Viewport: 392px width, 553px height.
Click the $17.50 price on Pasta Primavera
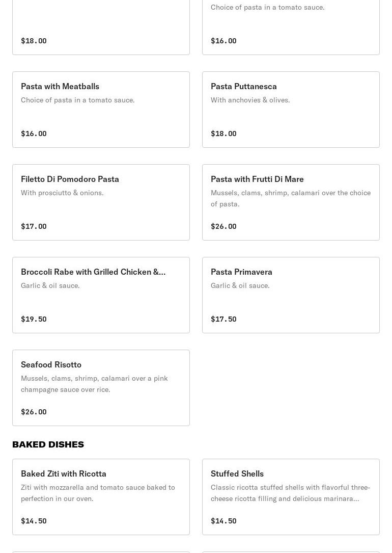point(223,319)
